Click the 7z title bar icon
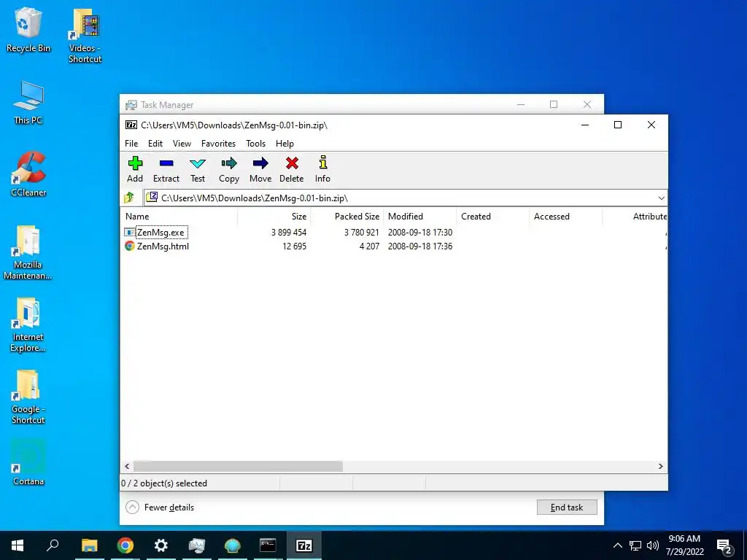Viewport: 747px width, 560px height. [131, 125]
